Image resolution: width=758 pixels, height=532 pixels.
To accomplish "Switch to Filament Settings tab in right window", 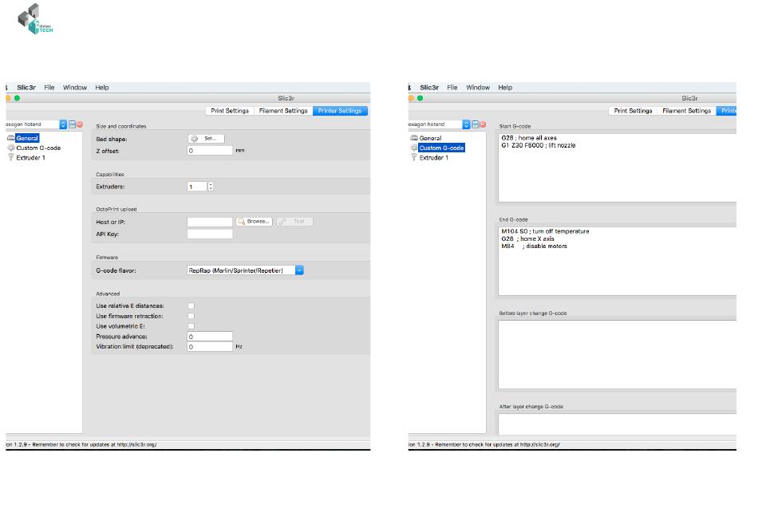I will click(687, 111).
